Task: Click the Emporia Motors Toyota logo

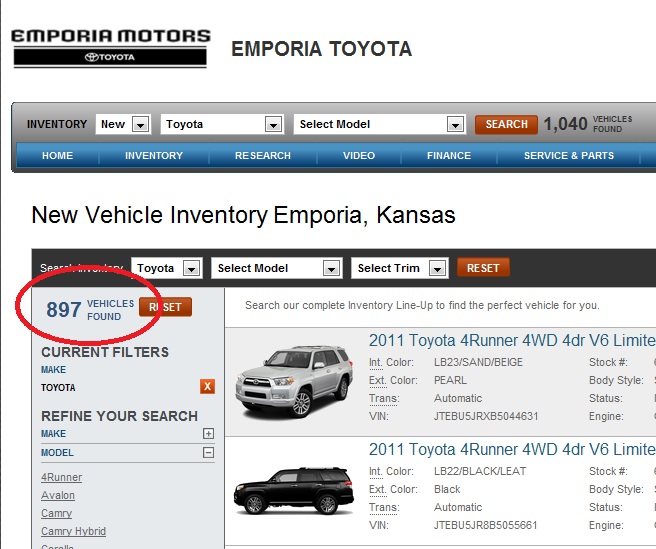Action: click(110, 47)
